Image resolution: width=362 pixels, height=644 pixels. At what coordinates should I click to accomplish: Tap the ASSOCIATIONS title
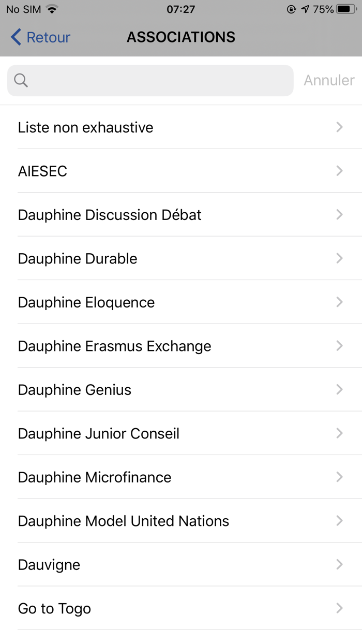181,37
